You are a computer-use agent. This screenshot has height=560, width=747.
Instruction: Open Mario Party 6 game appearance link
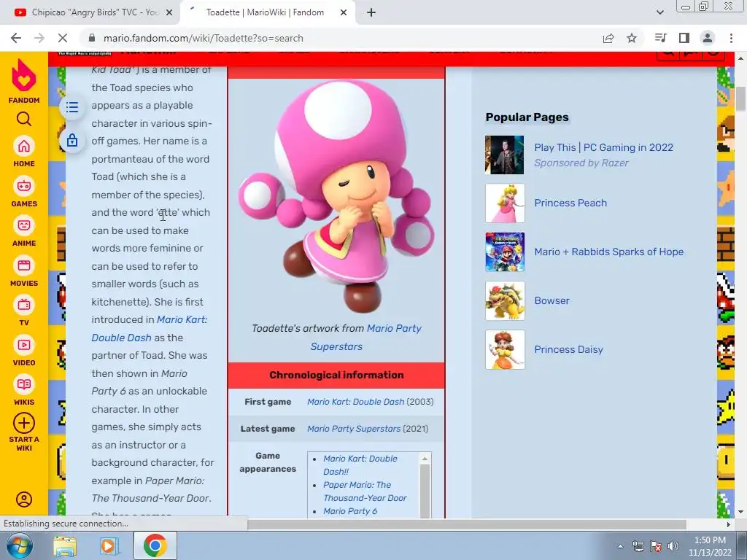coord(349,511)
